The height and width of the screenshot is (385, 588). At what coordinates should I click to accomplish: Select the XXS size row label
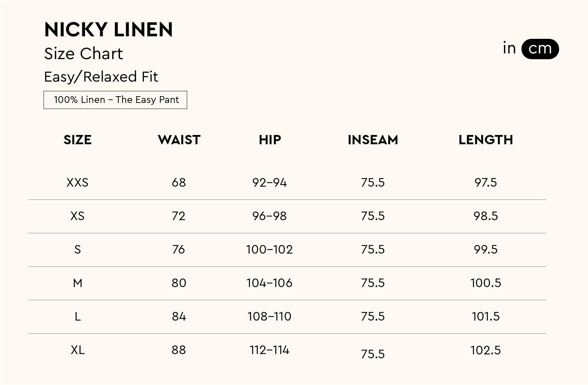[77, 182]
